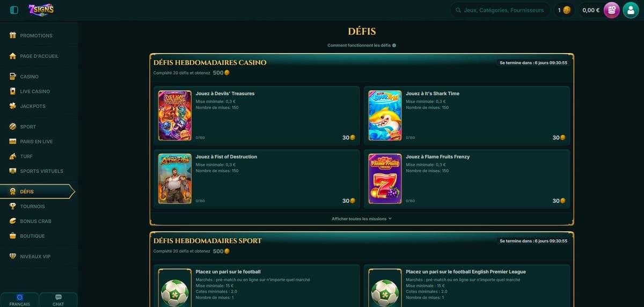
Task: Click the Sport ball icon in sidebar
Action: pyautogui.click(x=13, y=127)
